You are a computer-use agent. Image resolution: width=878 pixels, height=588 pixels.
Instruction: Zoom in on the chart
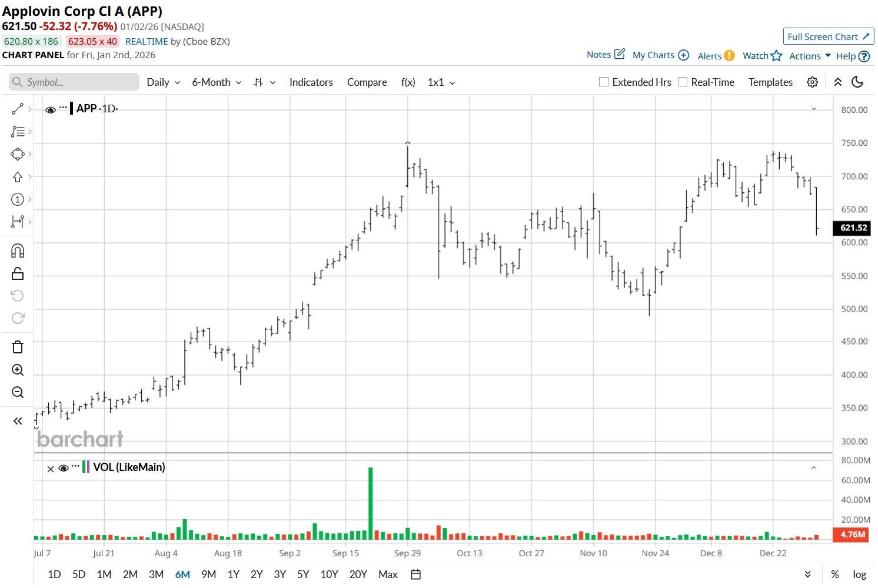click(18, 370)
